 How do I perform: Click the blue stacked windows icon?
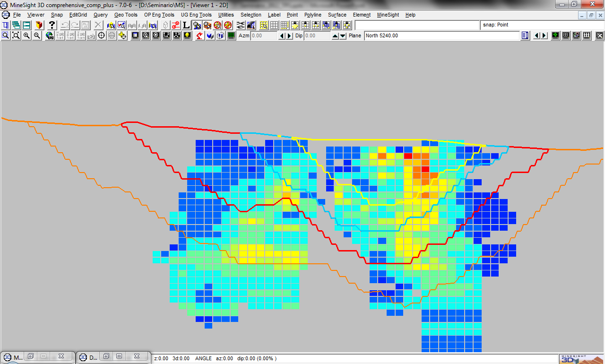(x=16, y=25)
